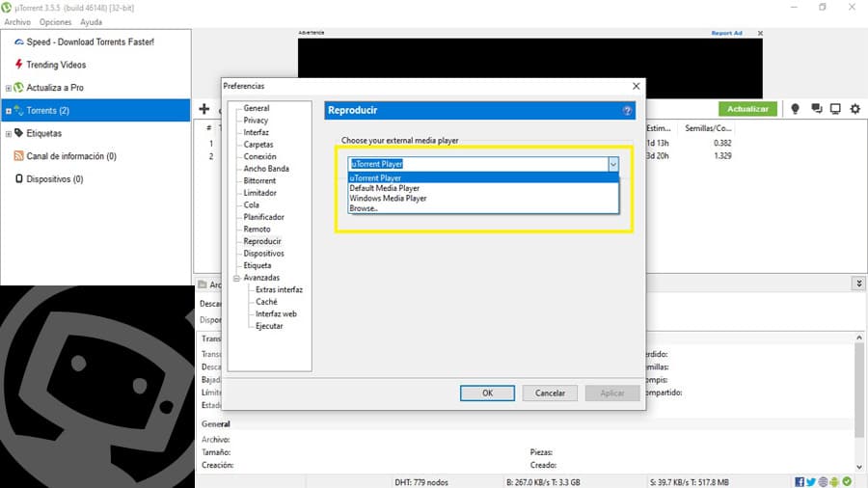Open Speed - Download Torrents Faster! sidebar item
The image size is (868, 488).
click(x=91, y=41)
